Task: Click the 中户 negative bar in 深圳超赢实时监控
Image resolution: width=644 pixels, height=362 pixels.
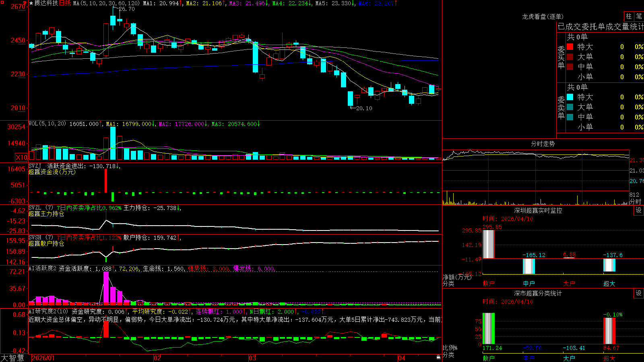Action: (529, 266)
